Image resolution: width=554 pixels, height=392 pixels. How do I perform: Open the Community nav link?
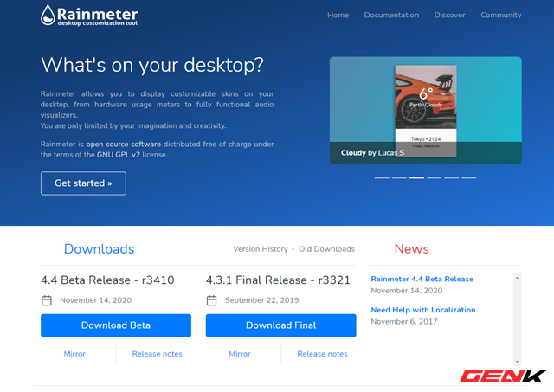pyautogui.click(x=500, y=15)
